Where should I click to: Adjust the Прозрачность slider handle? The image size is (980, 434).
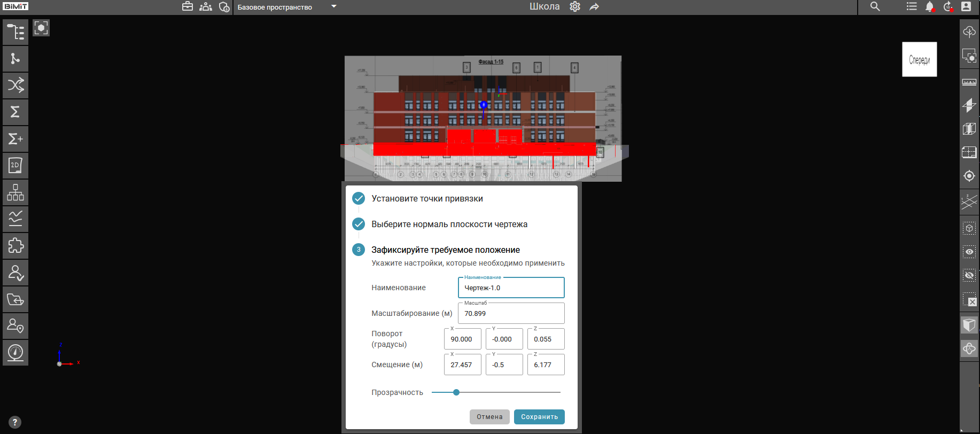pyautogui.click(x=456, y=392)
